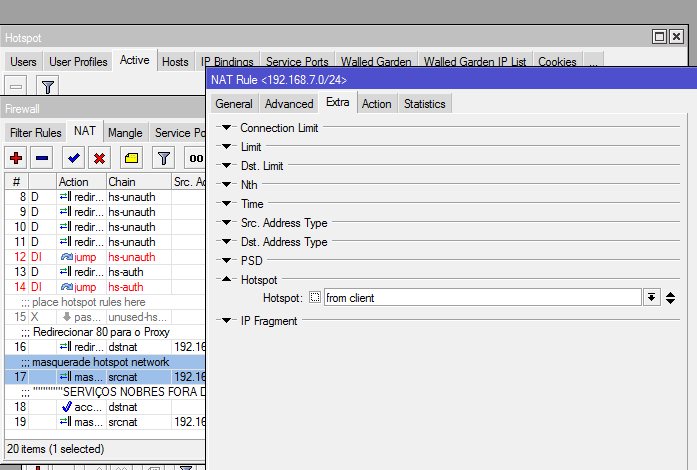Select the Extra tab in NAT Rule
This screenshot has height=470, width=697.
click(x=337, y=102)
